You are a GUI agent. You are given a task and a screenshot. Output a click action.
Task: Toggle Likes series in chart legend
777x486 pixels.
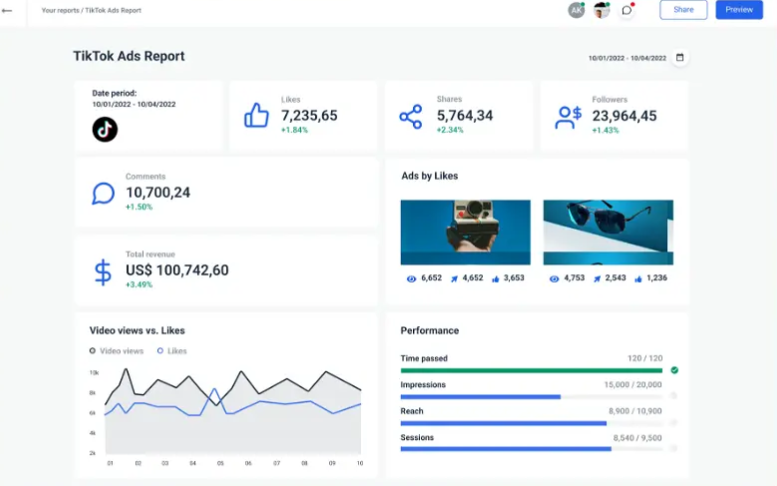point(172,351)
